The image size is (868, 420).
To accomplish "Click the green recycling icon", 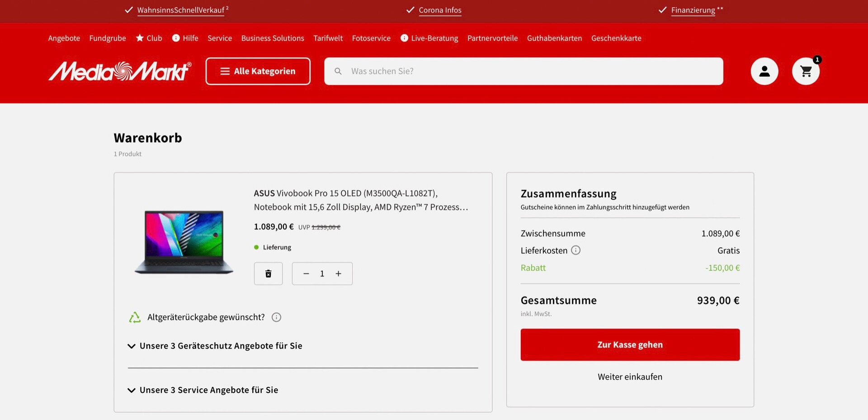I will pyautogui.click(x=135, y=317).
